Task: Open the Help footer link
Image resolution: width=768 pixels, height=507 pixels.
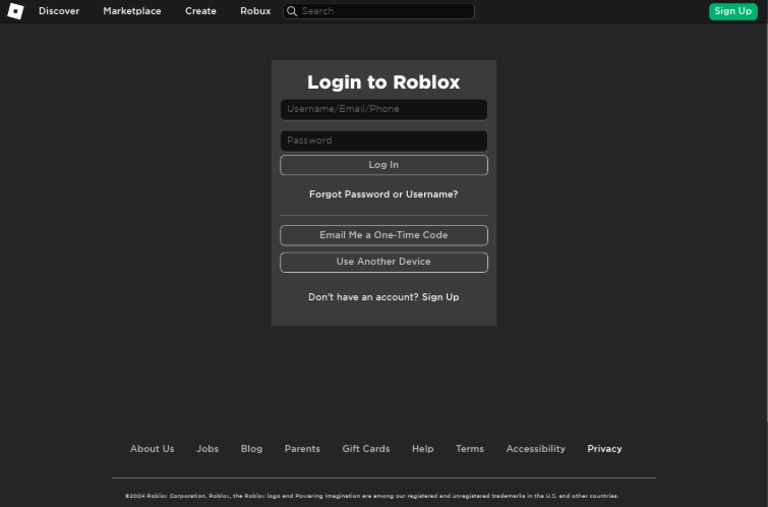Action: pyautogui.click(x=423, y=449)
